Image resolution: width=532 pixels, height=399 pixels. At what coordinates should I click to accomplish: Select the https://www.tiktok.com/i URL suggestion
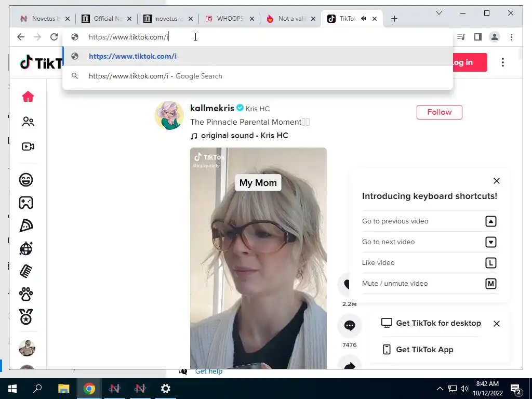(x=258, y=56)
